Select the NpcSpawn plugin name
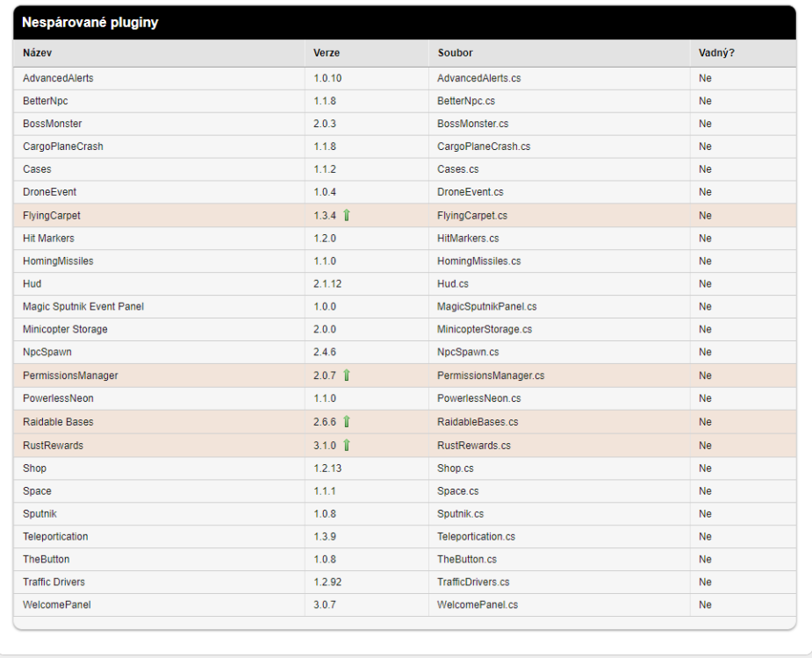 (47, 353)
